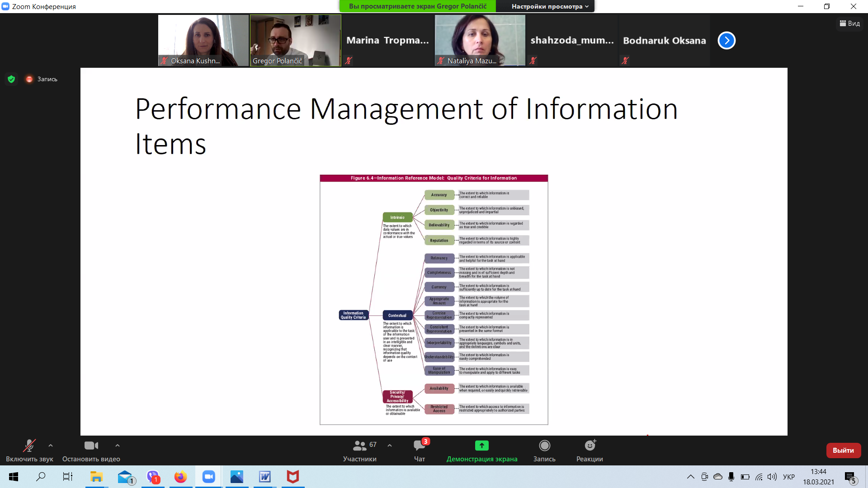Viewport: 868px width, 488px height.
Task: Click the red Выйти leave button
Action: (x=843, y=450)
